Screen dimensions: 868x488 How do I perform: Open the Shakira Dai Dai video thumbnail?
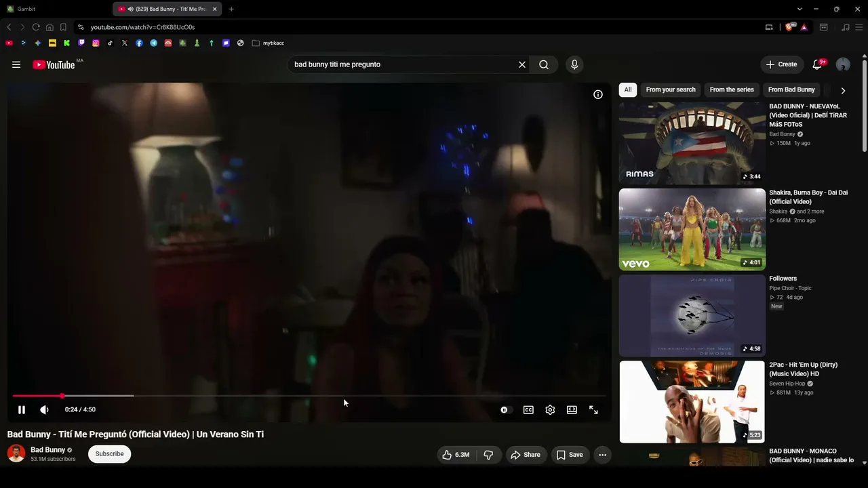(692, 229)
